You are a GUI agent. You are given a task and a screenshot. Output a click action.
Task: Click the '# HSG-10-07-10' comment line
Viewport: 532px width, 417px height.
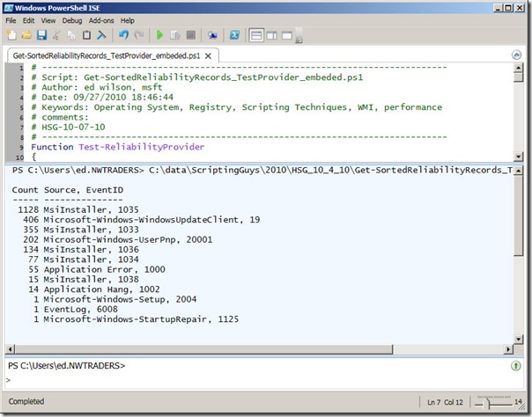[x=68, y=127]
